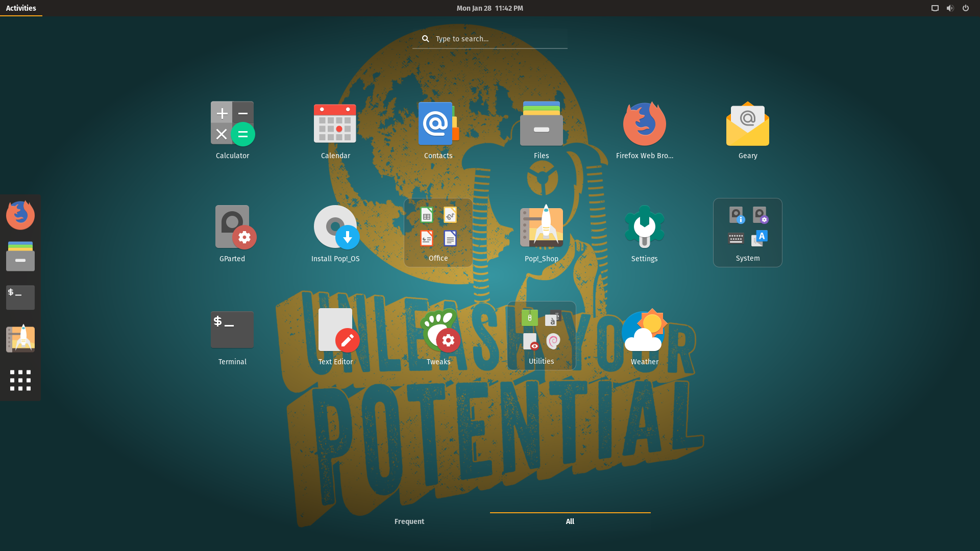
Task: Click the Activities button
Action: click(21, 8)
